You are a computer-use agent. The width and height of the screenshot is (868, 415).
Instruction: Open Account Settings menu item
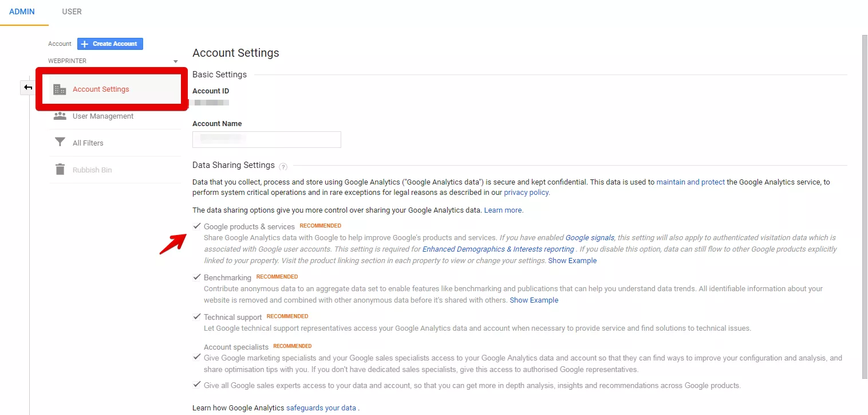[101, 89]
